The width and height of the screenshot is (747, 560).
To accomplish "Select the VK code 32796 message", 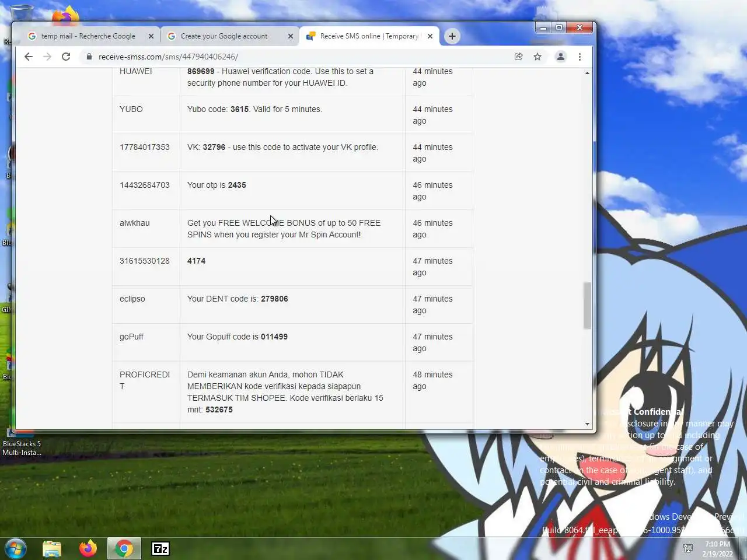I will coord(282,147).
